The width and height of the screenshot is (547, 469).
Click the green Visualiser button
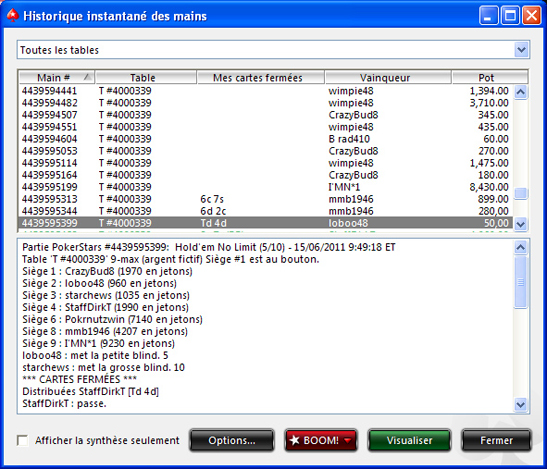pyautogui.click(x=409, y=440)
